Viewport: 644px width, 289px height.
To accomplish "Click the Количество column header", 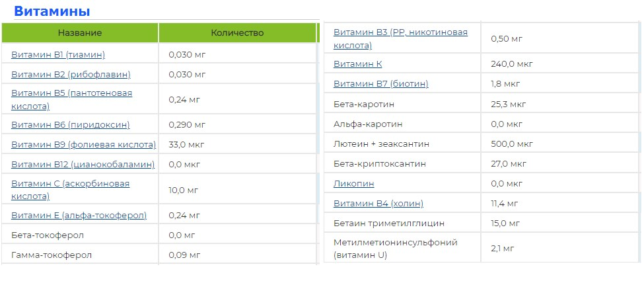I will 237,32.
